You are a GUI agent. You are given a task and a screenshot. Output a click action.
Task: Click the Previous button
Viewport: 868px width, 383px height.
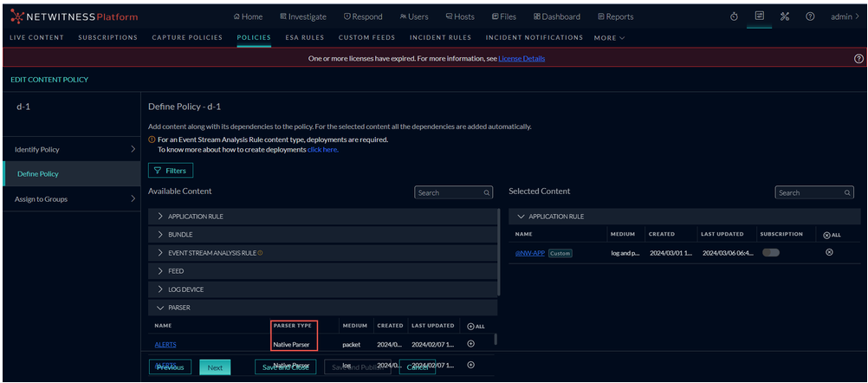[x=170, y=367]
